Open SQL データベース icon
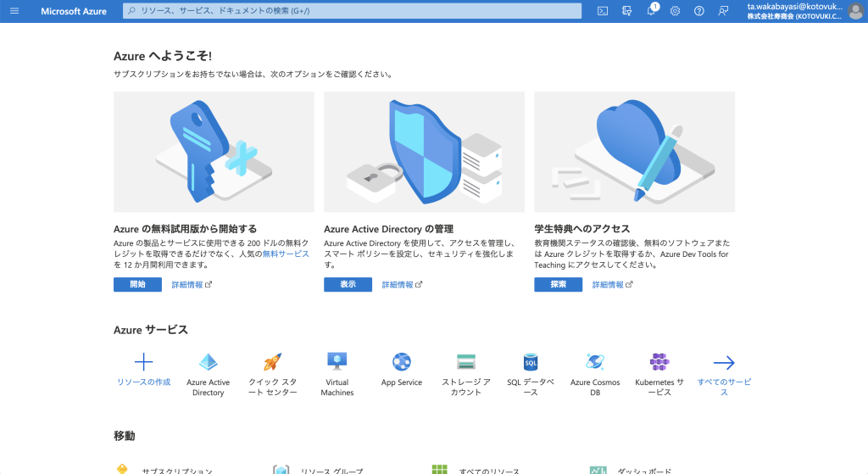868x474 pixels. point(531,362)
